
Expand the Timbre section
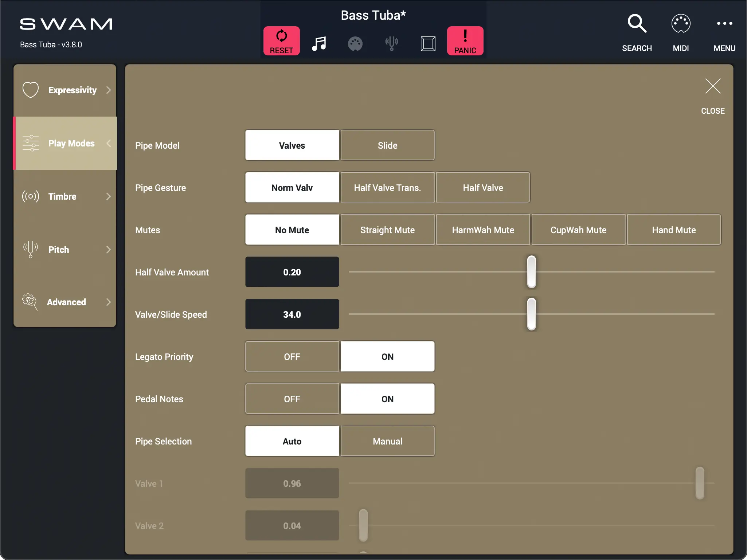coord(65,196)
